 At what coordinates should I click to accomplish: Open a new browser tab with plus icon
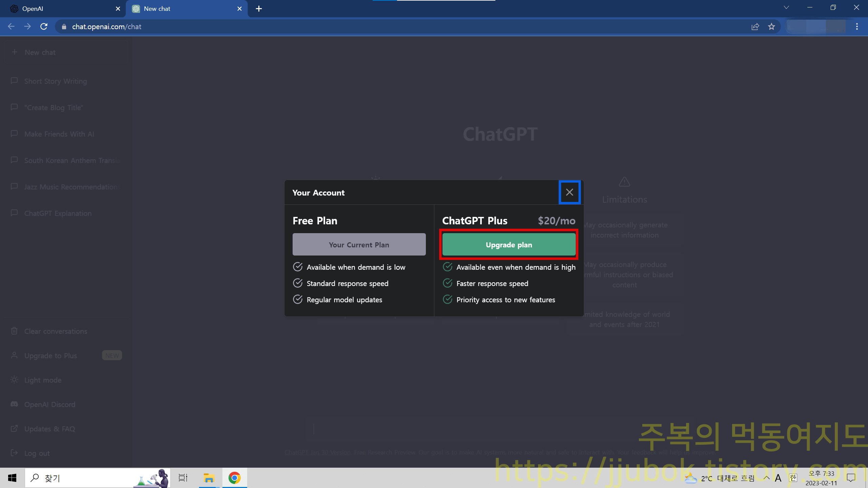[x=259, y=9]
